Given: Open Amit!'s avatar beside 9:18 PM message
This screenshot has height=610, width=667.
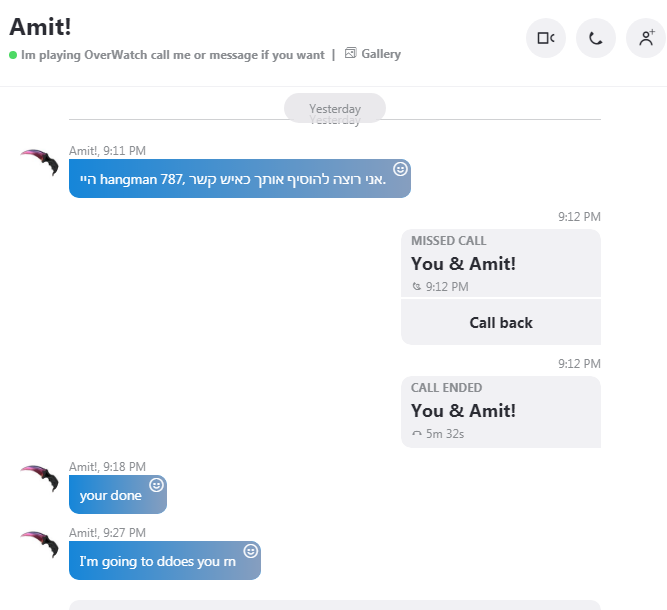Looking at the screenshot, I should point(40,478).
